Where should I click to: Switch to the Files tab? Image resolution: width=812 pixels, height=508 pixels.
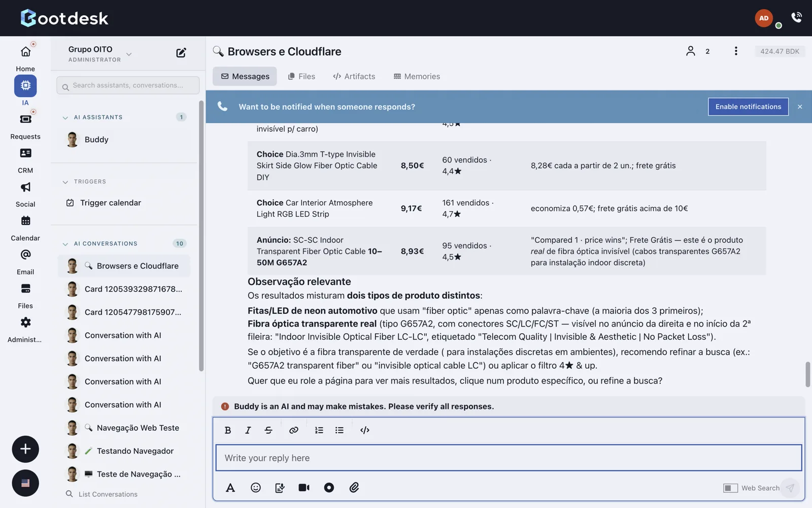[x=301, y=76]
